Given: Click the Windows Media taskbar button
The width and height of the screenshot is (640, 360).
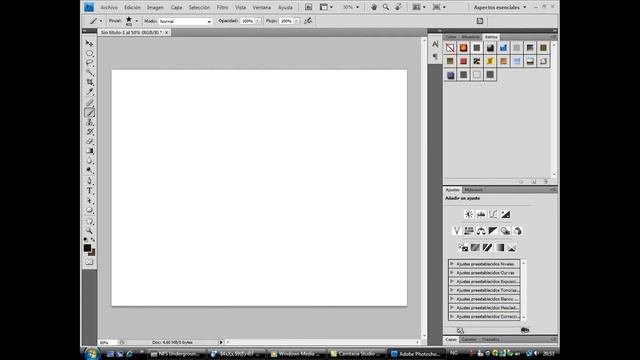Looking at the screenshot, I should pos(296,354).
